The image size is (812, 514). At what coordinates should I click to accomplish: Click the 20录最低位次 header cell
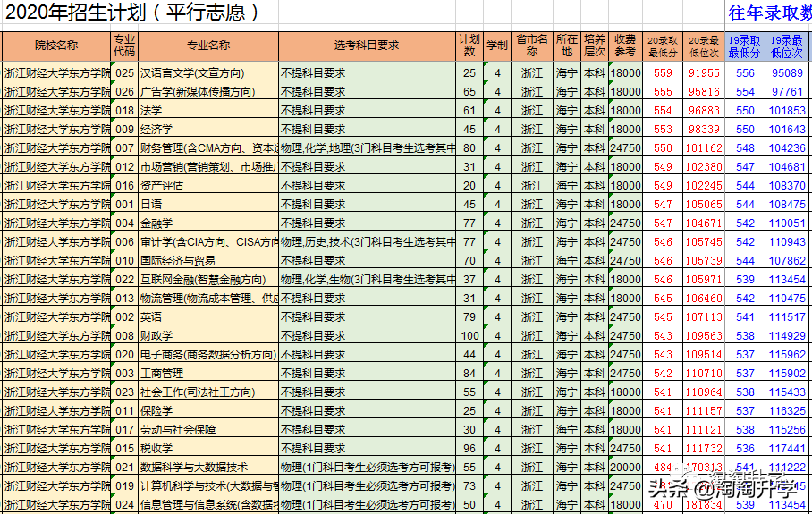(704, 46)
